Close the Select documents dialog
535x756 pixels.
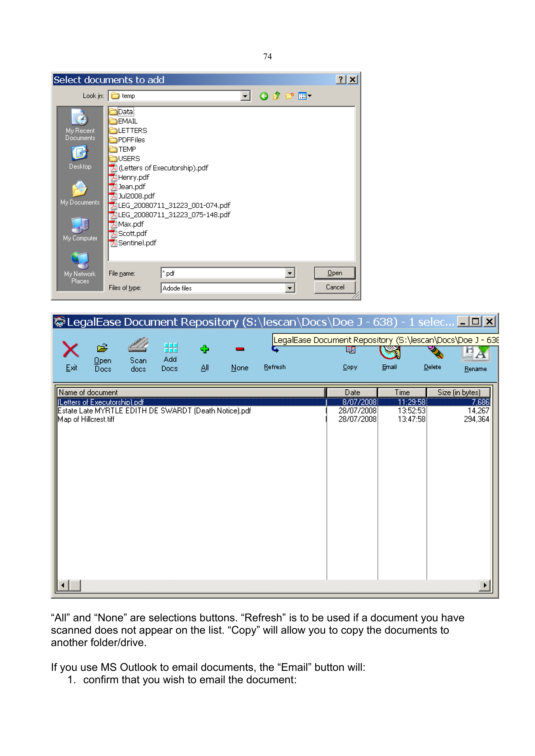[x=353, y=80]
